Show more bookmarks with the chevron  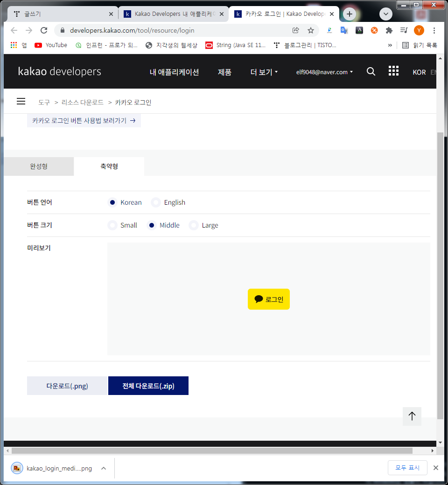coord(390,45)
